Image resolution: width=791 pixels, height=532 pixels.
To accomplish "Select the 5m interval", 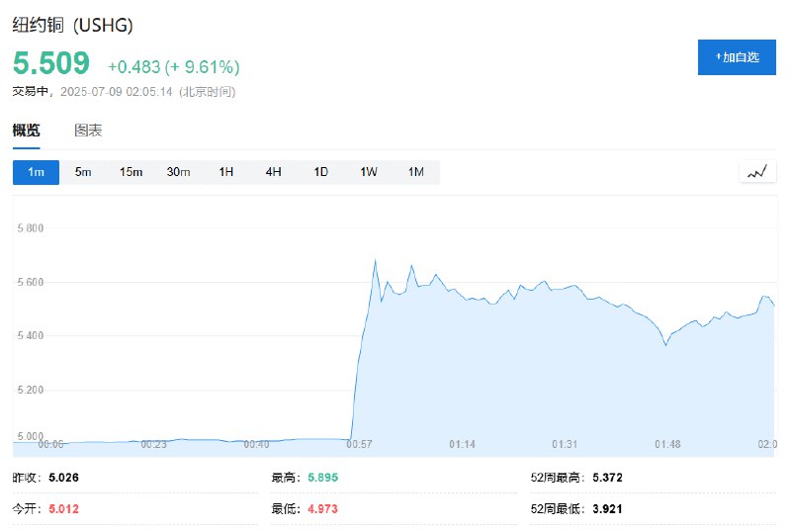I will 83,172.
